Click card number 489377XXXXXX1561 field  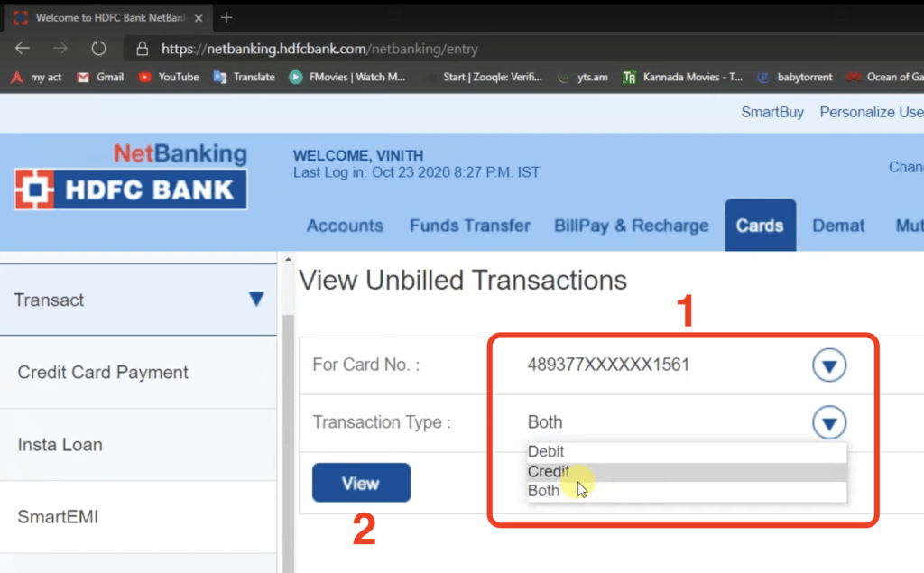[x=608, y=365]
